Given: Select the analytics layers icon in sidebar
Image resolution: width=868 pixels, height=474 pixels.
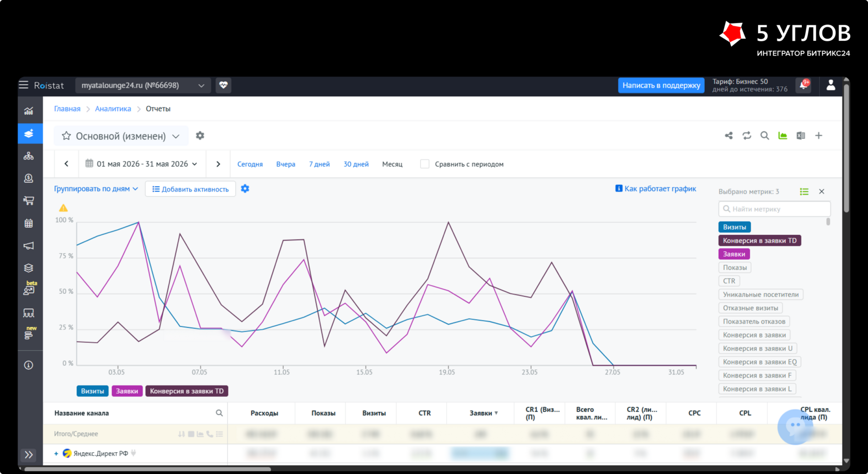Looking at the screenshot, I should tap(29, 134).
